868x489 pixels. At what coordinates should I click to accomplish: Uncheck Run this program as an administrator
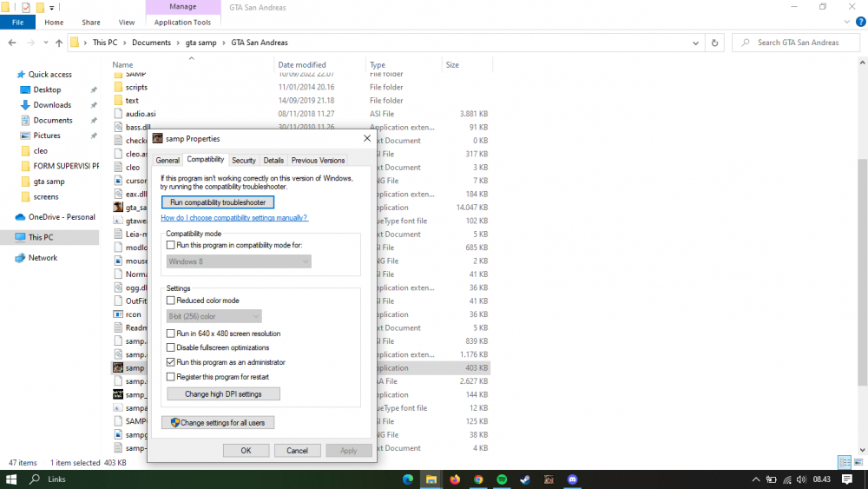point(170,362)
